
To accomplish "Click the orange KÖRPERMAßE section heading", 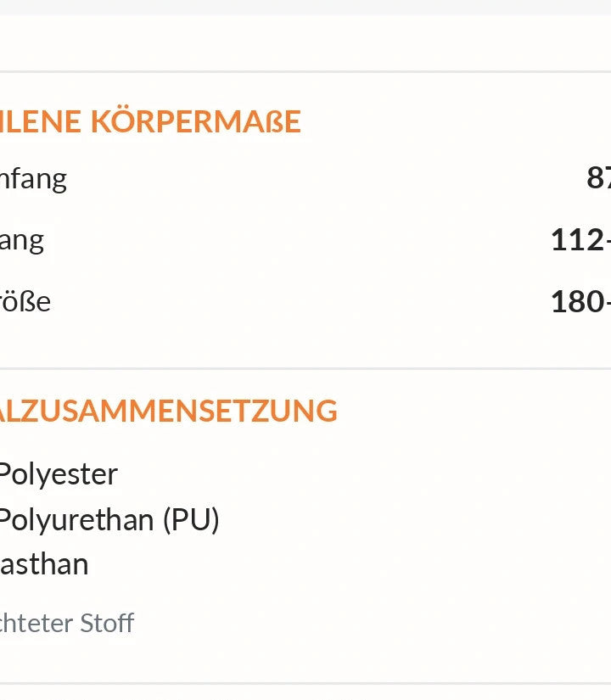I will pos(150,121).
